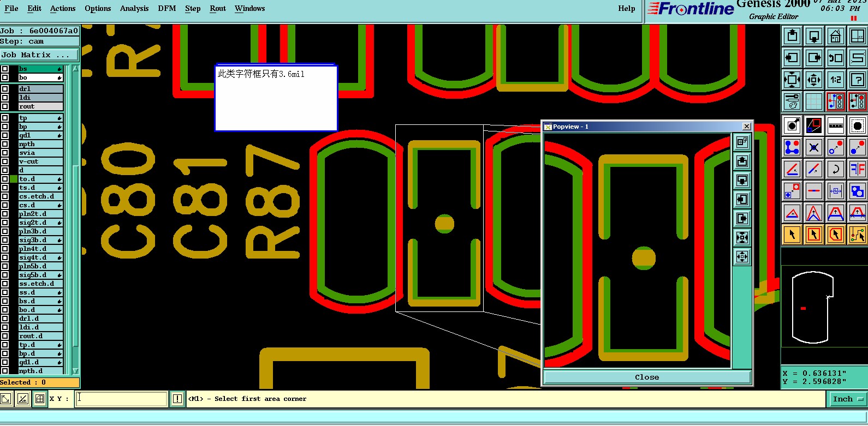Viewport: 868px width, 426px height.
Task: Toggle the checkbox for layer cs.etch.d
Action: (5, 196)
